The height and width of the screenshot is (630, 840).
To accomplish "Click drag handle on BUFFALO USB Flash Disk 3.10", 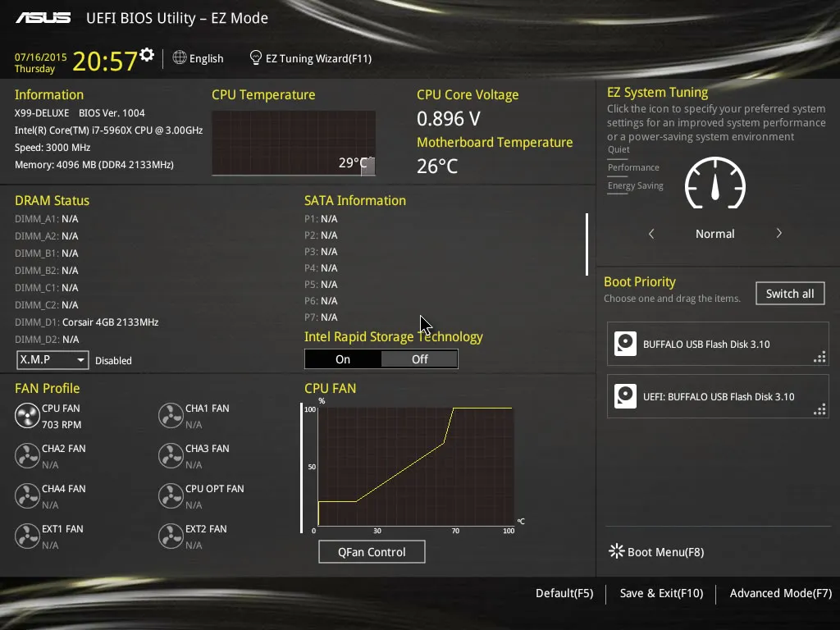I will click(x=819, y=357).
